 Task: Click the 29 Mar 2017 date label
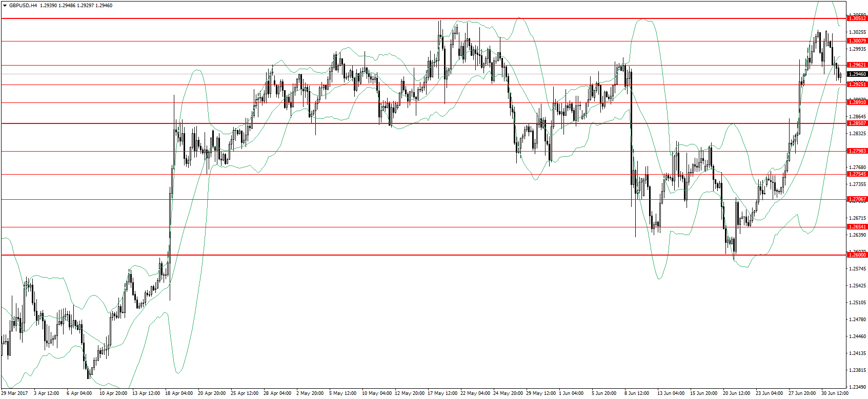click(14, 394)
